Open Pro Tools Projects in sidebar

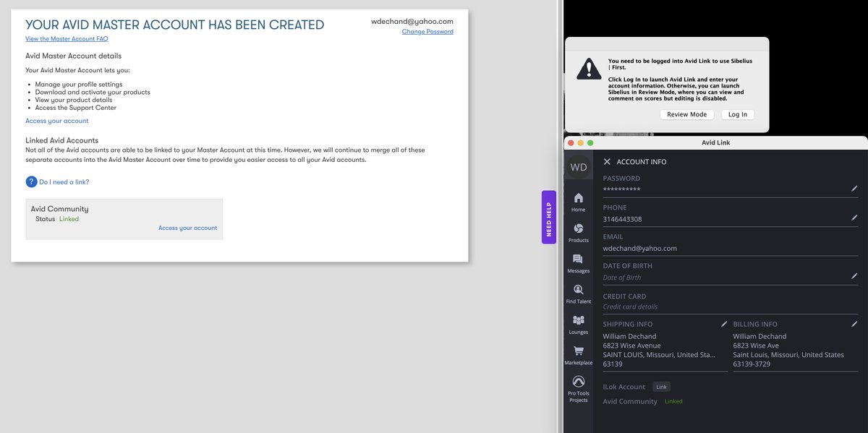578,389
